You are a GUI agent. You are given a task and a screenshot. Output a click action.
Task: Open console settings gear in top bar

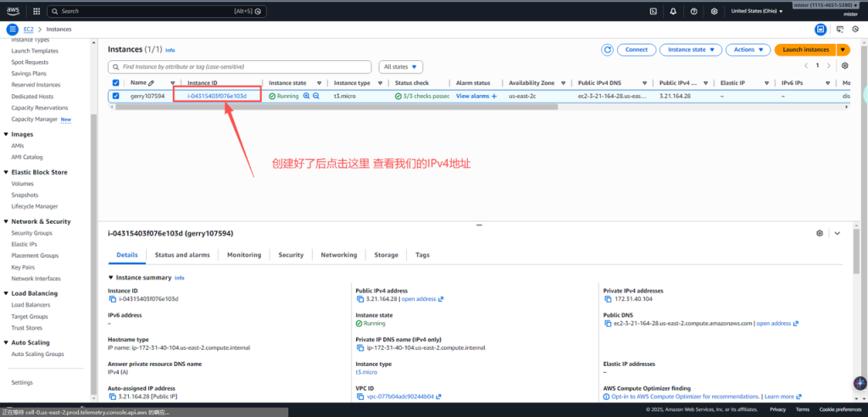(x=714, y=11)
